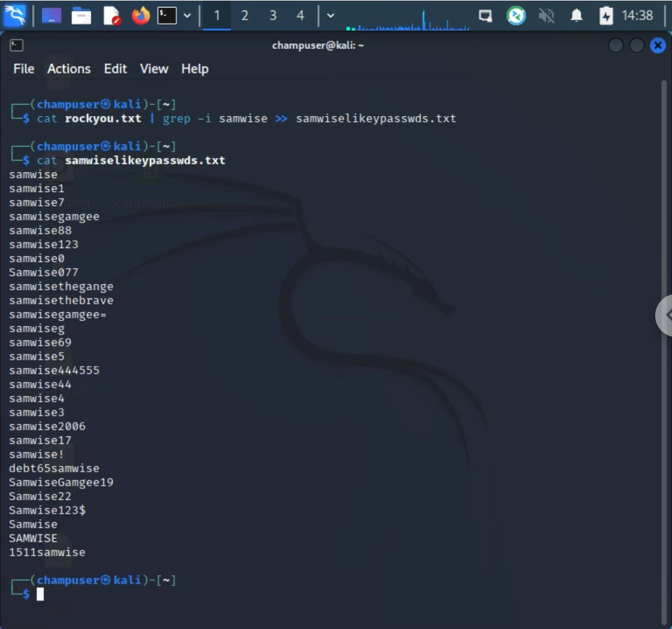Viewport: 672px width, 629px height.
Task: Close the terminal window
Action: pyautogui.click(x=657, y=45)
